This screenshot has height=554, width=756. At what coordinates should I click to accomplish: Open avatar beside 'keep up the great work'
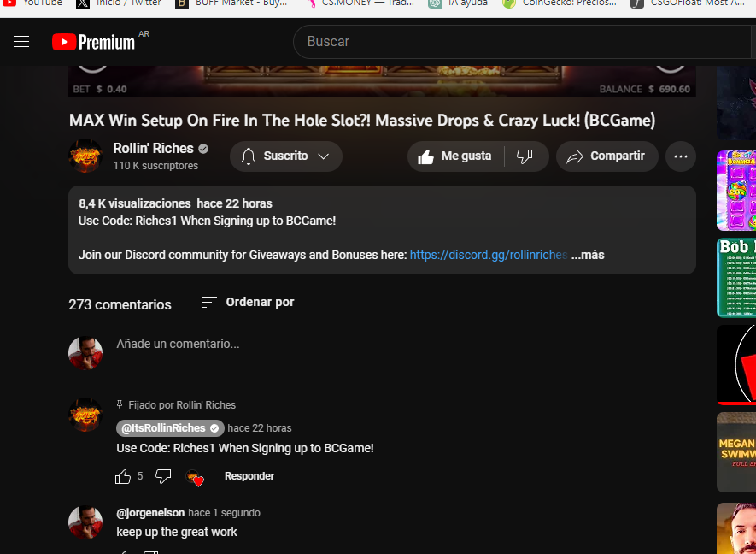coord(85,522)
